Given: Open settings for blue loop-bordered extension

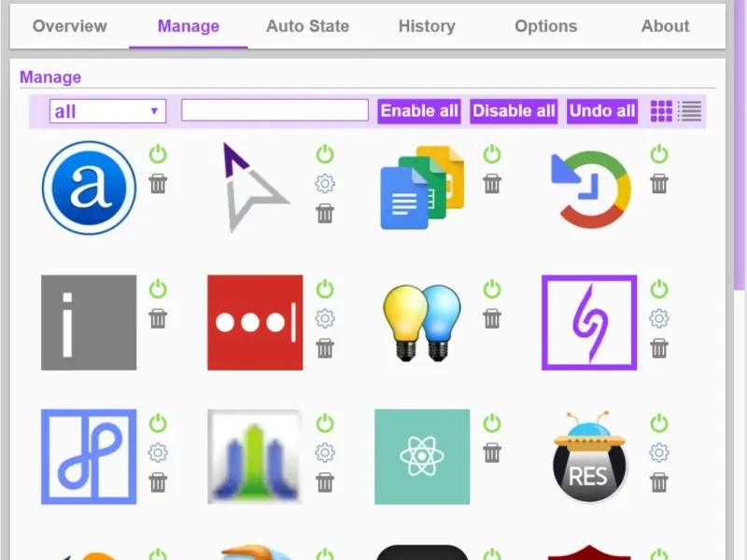Looking at the screenshot, I should tap(158, 453).
